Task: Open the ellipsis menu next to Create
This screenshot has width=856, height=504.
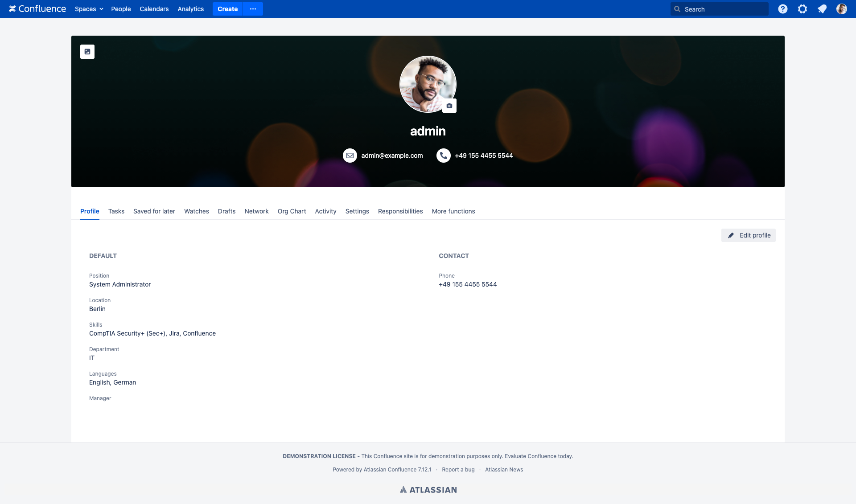Action: 253,9
